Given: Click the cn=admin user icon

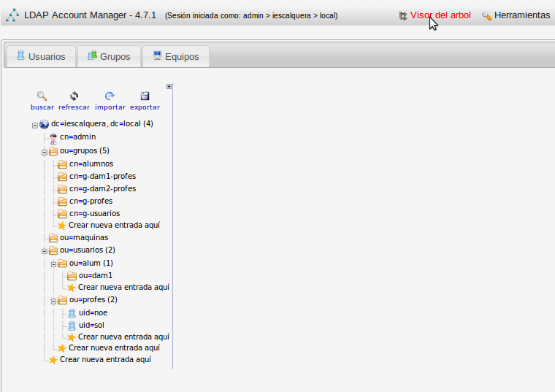Looking at the screenshot, I should 53,139.
